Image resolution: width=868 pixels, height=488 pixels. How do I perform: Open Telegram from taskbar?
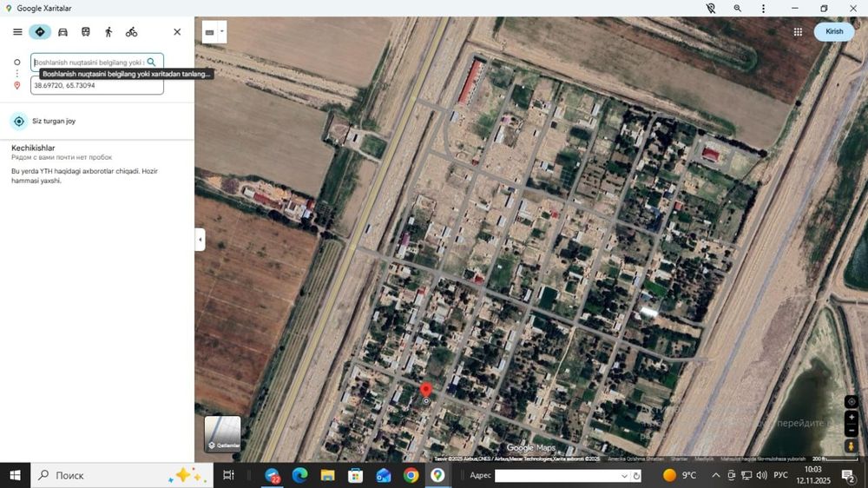(x=272, y=475)
